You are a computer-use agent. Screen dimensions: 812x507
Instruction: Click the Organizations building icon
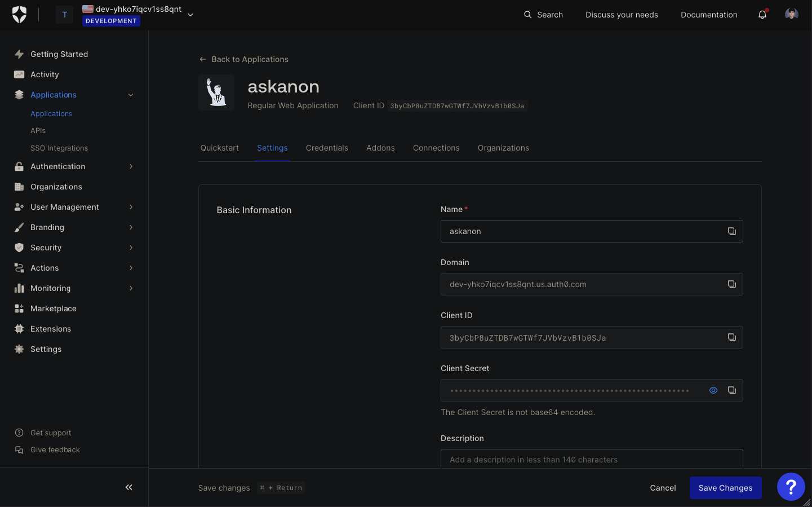(x=19, y=187)
